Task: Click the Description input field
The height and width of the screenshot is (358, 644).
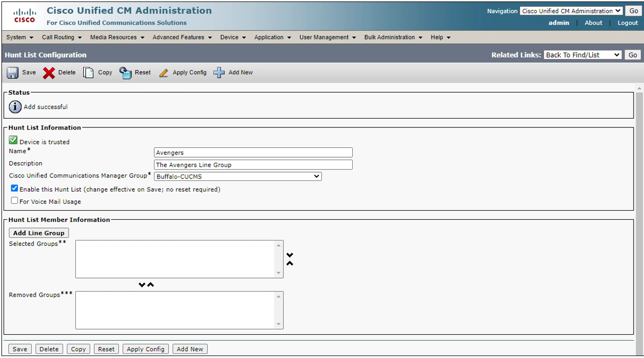Action: [253, 165]
